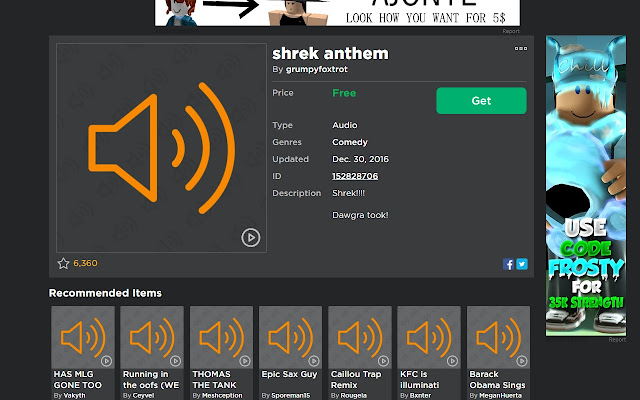Click the green Get button
The image size is (640, 400).
coord(481,100)
